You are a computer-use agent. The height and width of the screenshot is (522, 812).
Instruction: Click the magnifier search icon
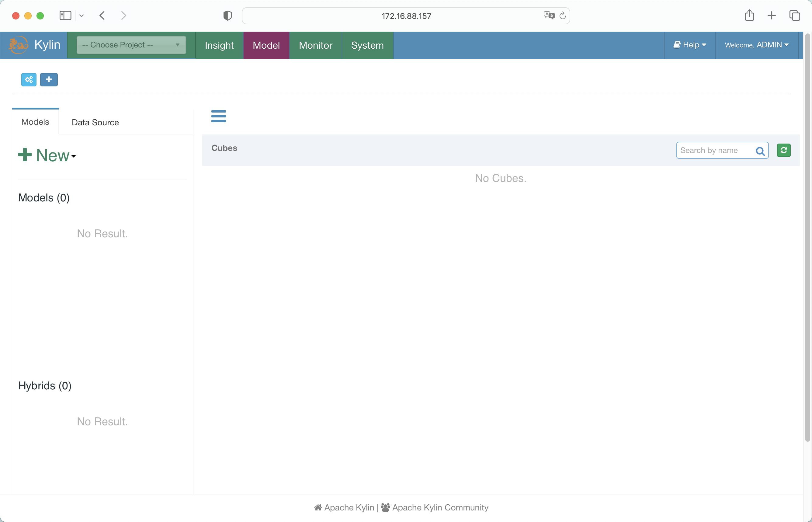(x=760, y=151)
